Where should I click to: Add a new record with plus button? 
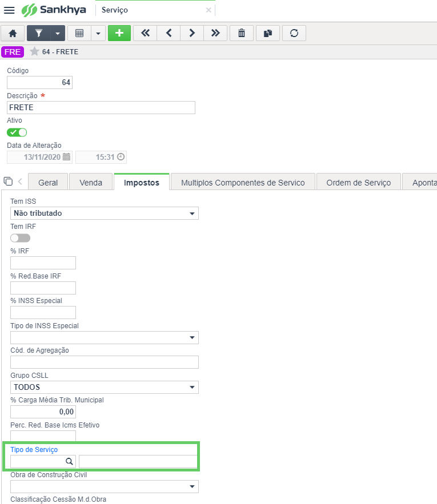119,33
